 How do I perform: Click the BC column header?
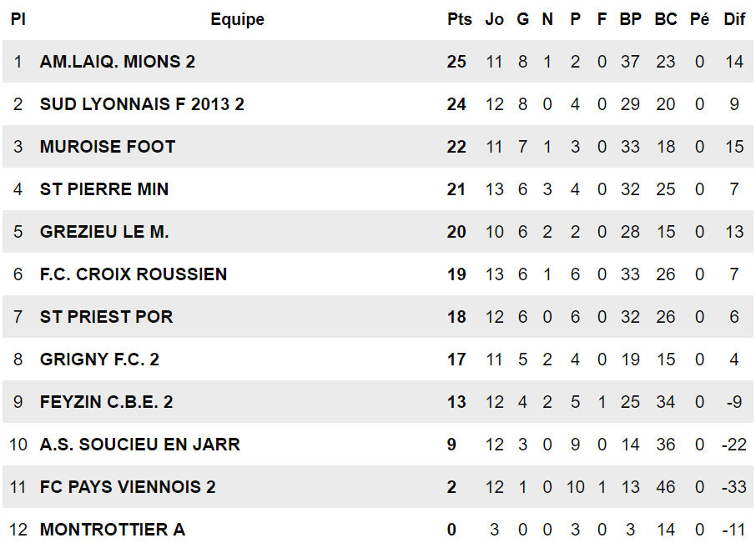tap(666, 19)
